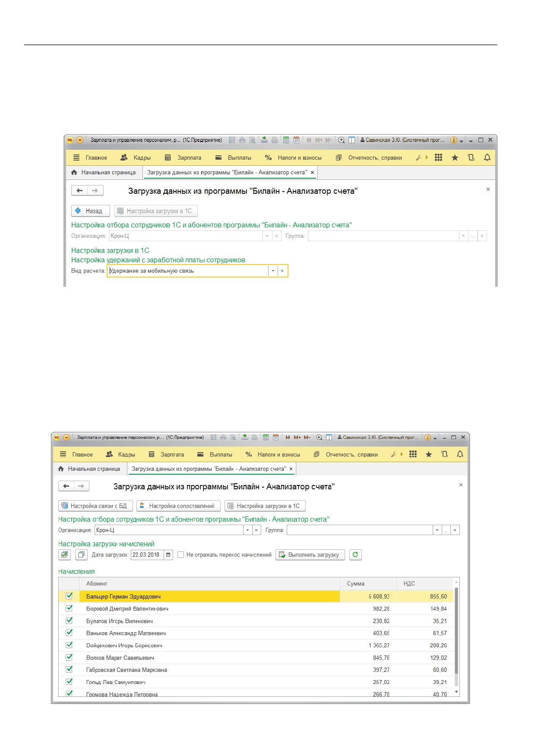This screenshot has width=535, height=756.
Task: Open Настройка связи с БД
Action: coord(95,506)
